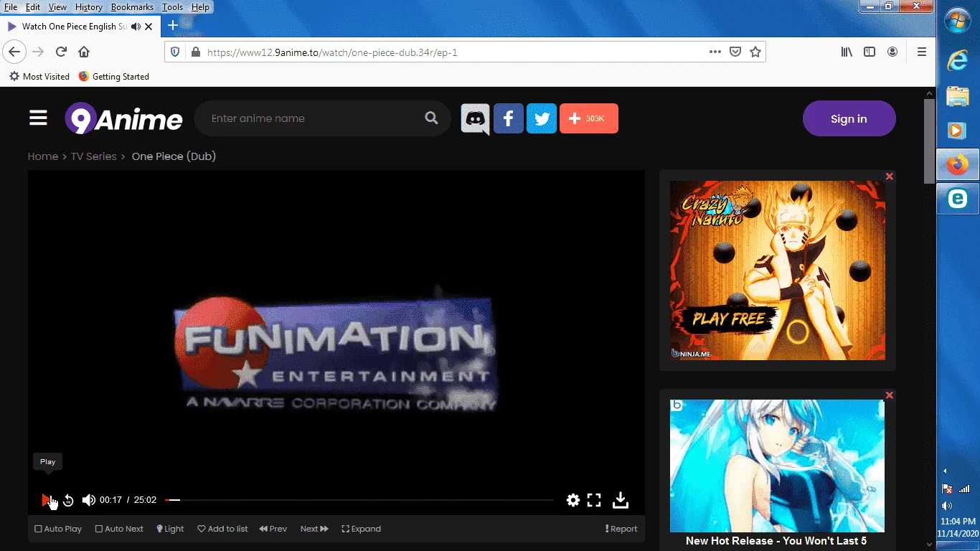This screenshot has width=980, height=551.
Task: Click the search magnifier icon
Action: pyautogui.click(x=431, y=118)
